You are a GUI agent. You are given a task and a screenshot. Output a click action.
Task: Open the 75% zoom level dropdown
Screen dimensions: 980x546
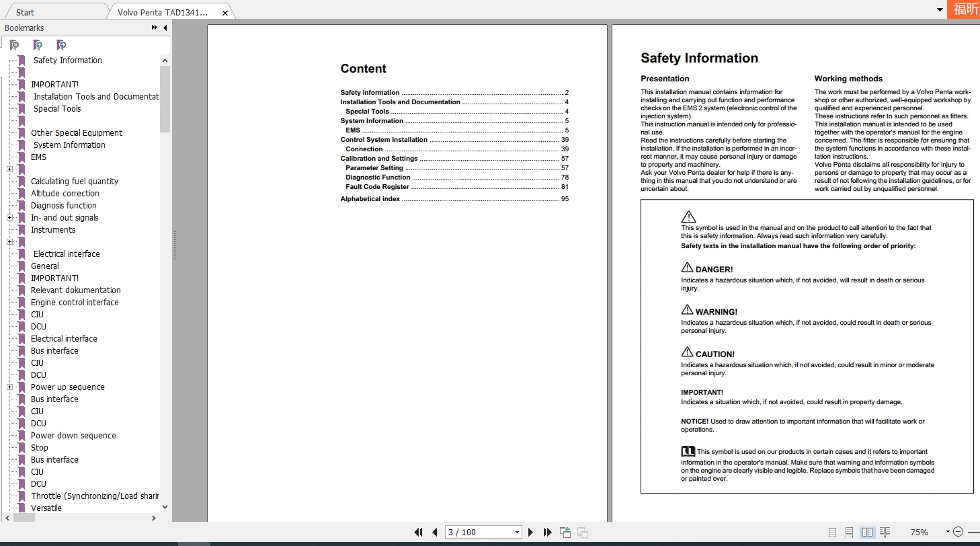[948, 532]
